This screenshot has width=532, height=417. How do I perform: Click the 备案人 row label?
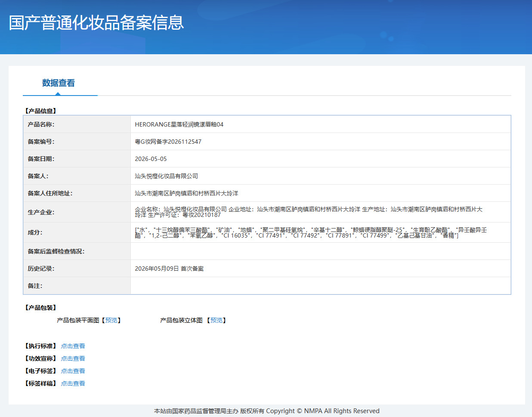(38, 176)
